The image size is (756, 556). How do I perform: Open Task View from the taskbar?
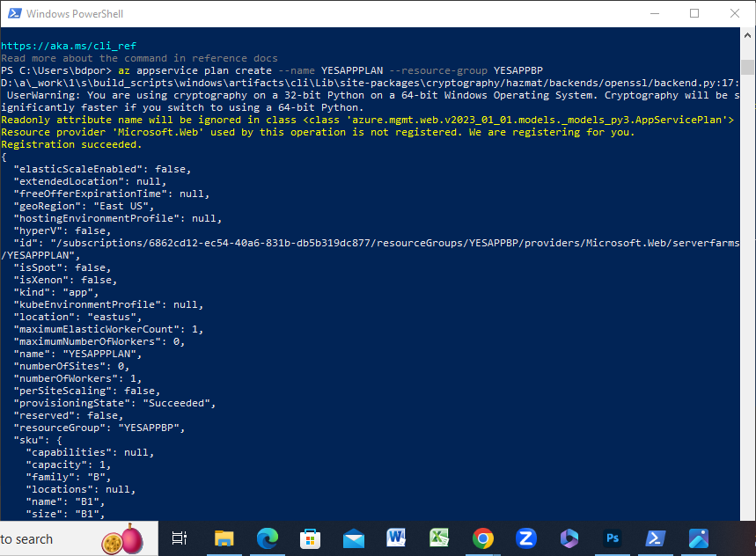(x=180, y=538)
